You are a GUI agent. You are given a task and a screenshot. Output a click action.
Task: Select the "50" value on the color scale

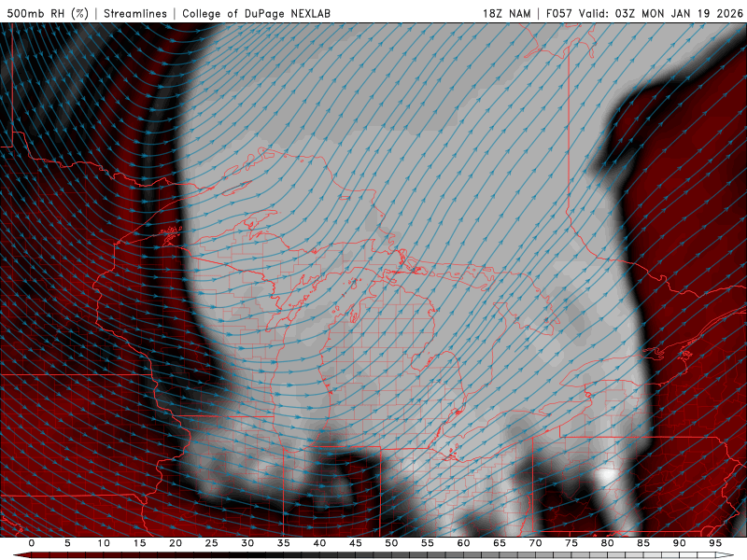(x=391, y=543)
